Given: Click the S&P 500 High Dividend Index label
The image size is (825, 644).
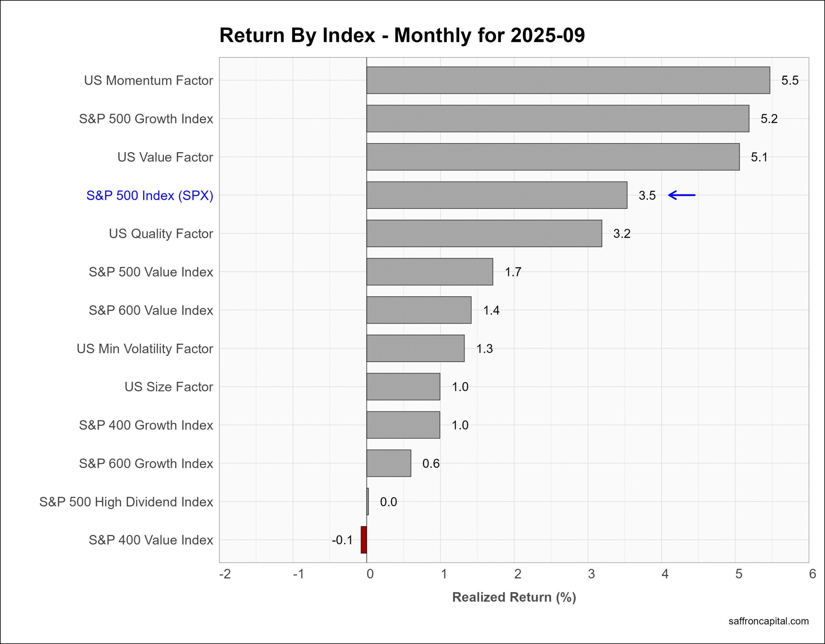Looking at the screenshot, I should pos(126,502).
